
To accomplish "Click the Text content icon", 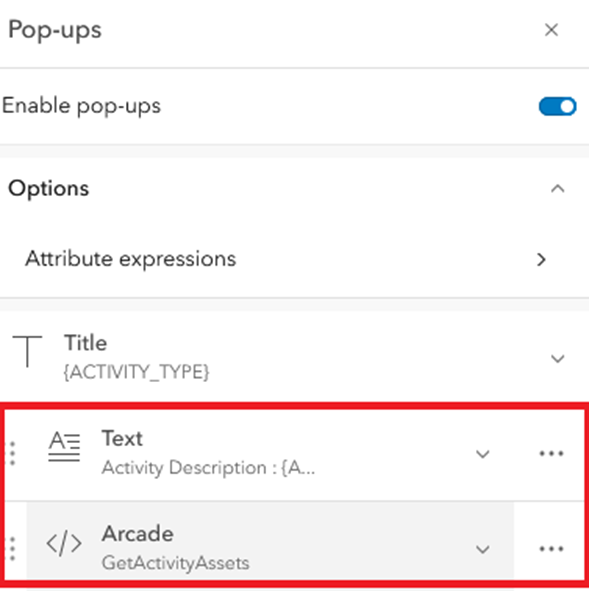I will (64, 446).
